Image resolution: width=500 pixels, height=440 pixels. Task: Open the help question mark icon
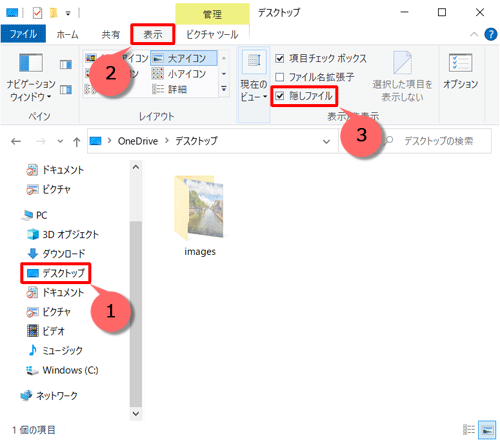(x=491, y=34)
